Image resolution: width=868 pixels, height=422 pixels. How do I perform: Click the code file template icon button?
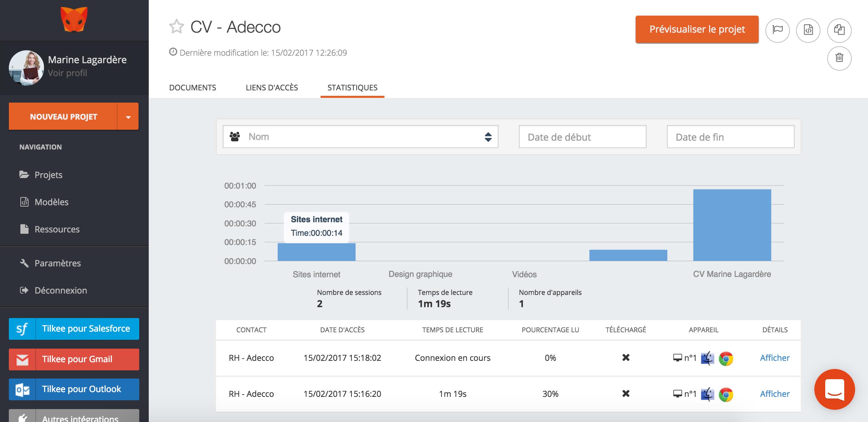(x=808, y=30)
